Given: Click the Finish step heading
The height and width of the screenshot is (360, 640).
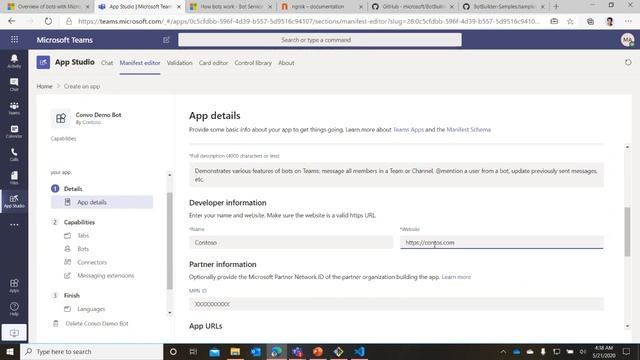Looking at the screenshot, I should [x=71, y=295].
